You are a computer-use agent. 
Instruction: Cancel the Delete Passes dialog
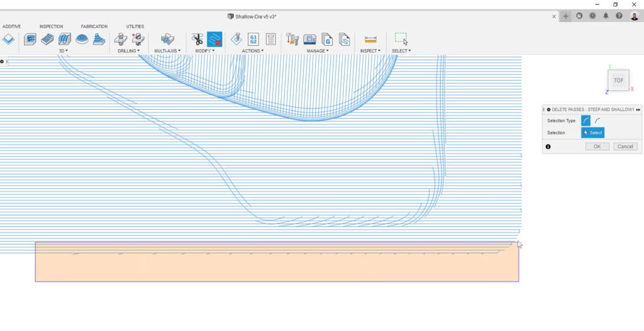(625, 146)
